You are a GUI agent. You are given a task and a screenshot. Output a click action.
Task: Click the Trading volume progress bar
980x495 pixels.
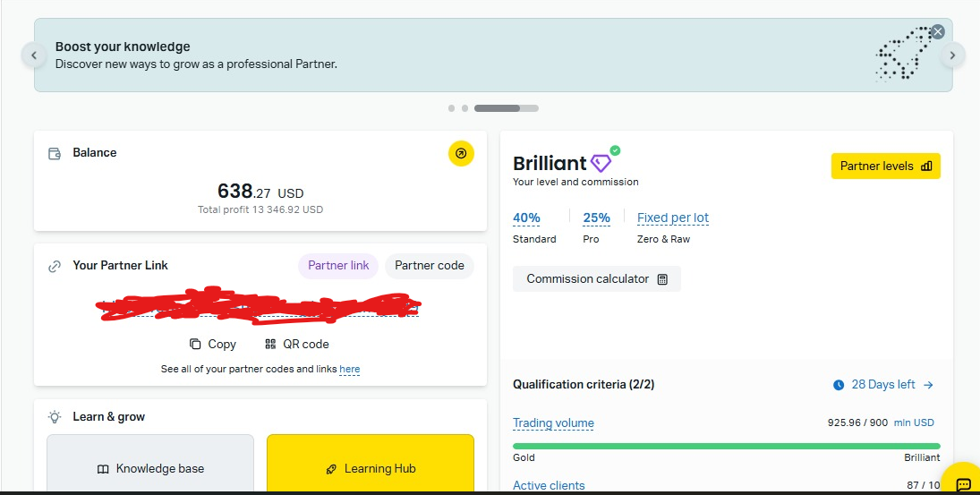(726, 446)
